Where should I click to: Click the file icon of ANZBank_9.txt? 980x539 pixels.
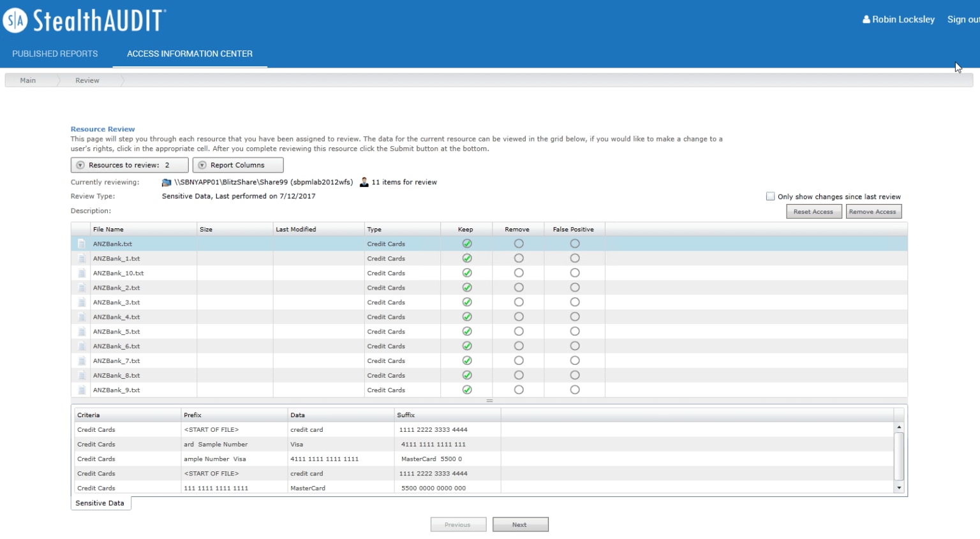coord(82,390)
